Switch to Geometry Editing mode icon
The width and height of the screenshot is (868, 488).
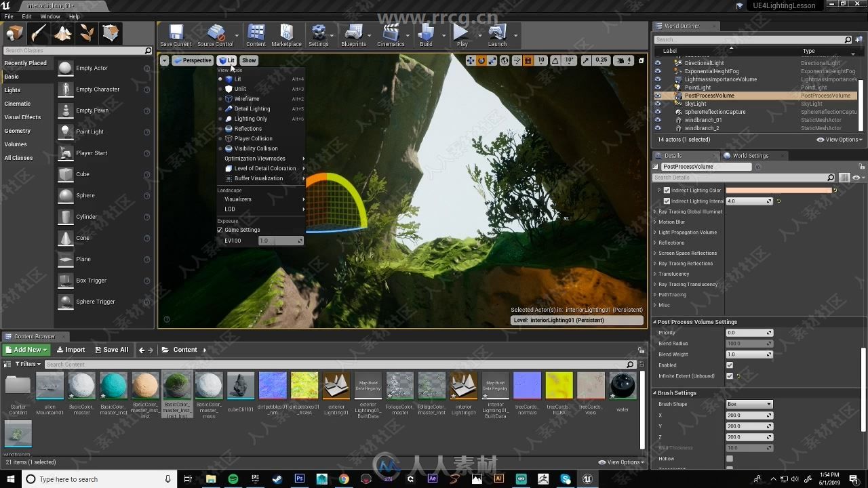111,33
